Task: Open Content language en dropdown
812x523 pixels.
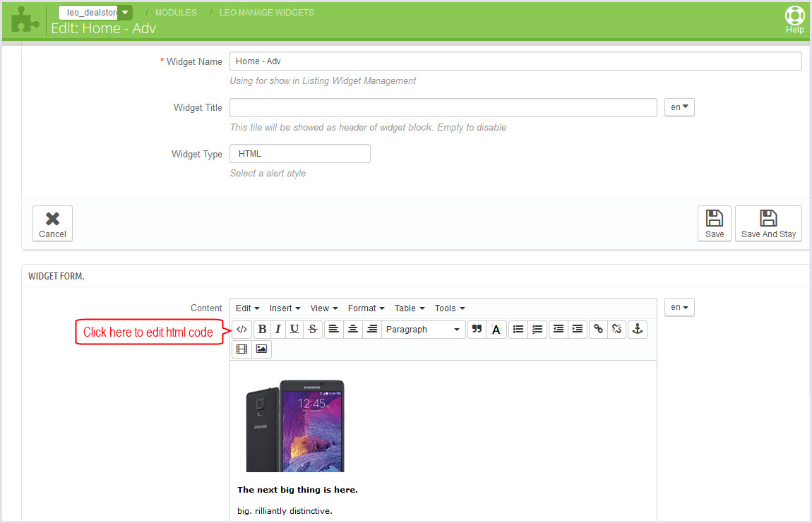Action: pyautogui.click(x=679, y=307)
